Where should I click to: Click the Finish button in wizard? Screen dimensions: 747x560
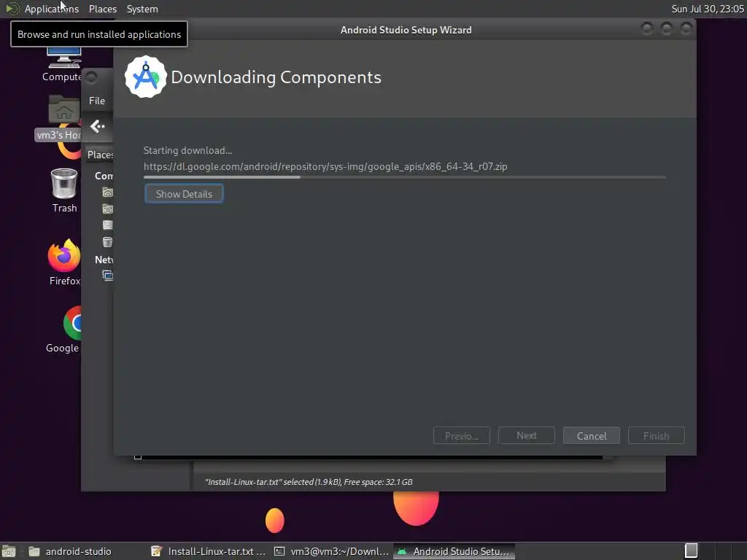coord(656,436)
